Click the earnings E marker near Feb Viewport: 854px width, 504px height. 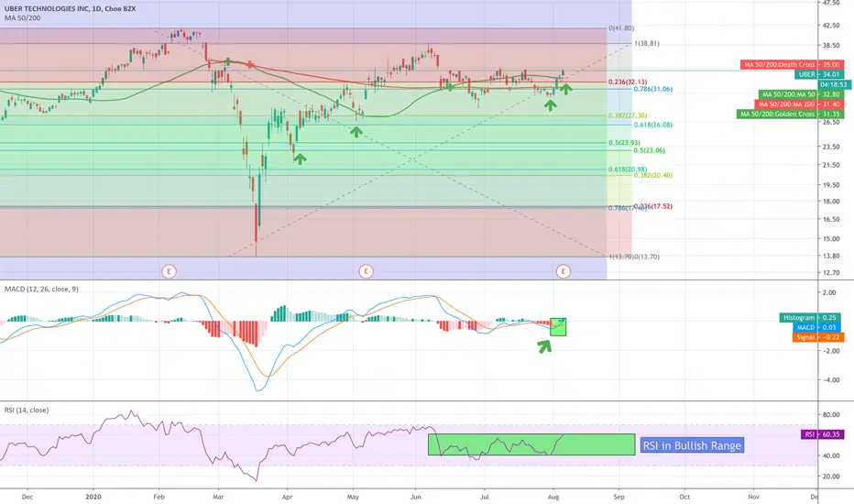(169, 271)
